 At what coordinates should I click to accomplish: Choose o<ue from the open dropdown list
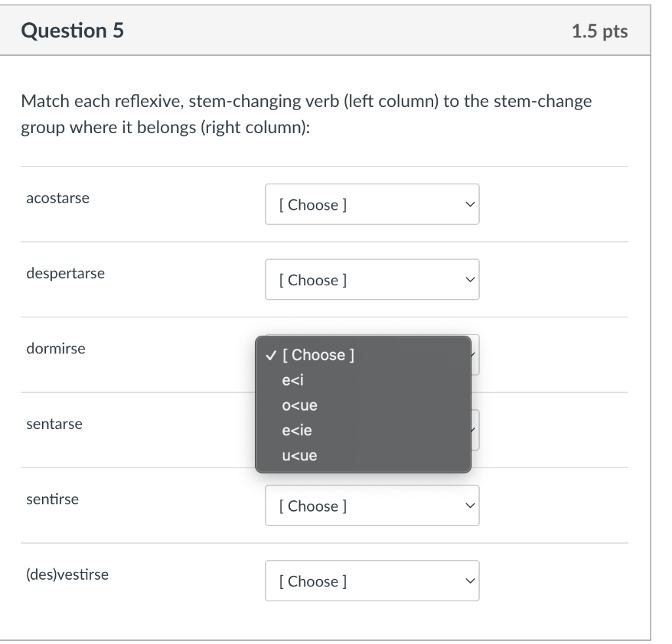[x=300, y=405]
